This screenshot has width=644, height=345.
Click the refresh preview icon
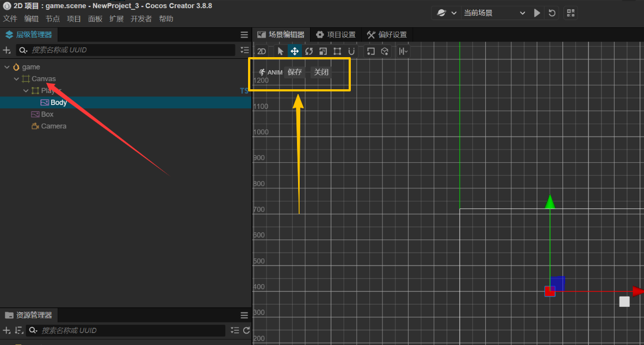[x=552, y=13]
